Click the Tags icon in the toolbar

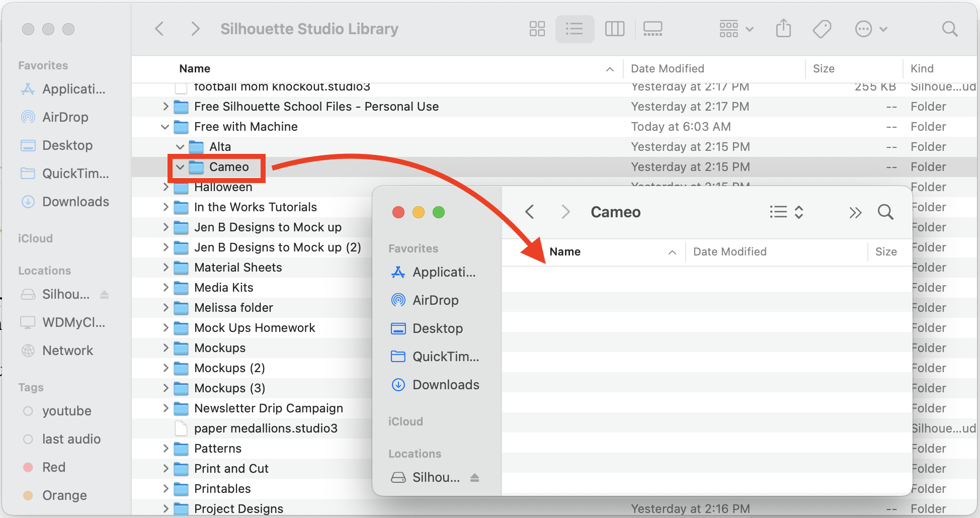(822, 29)
